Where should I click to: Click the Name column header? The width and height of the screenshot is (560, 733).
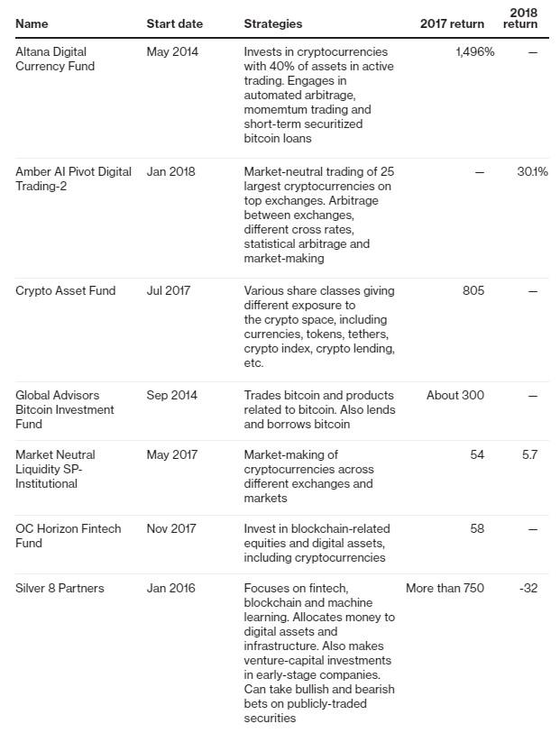coord(32,23)
